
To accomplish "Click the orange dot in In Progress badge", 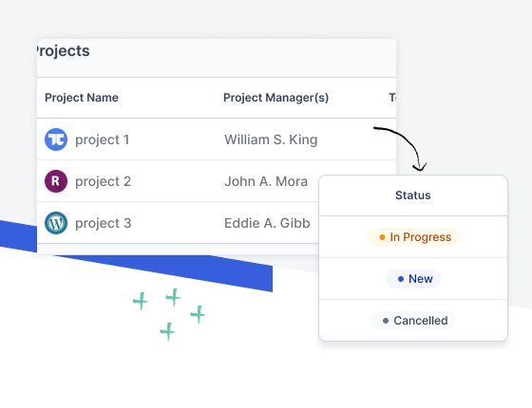I will pos(382,237).
